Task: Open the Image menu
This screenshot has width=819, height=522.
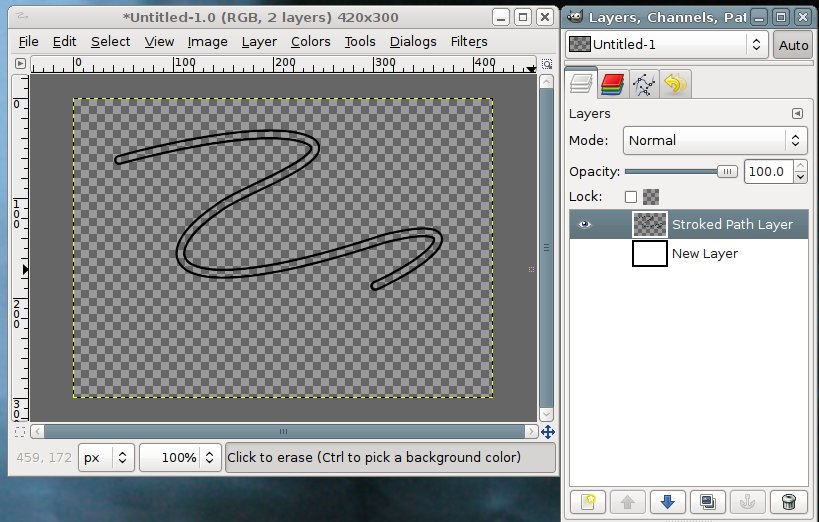Action: [x=207, y=42]
